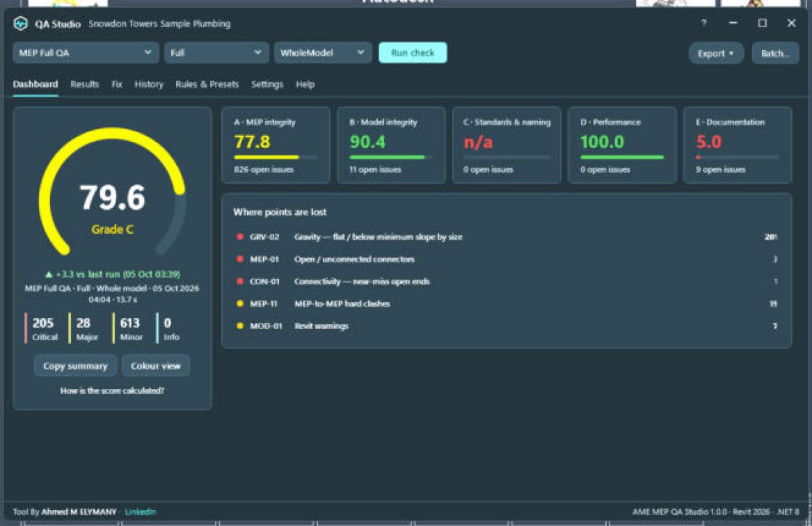Click the AME MEP QA Studio version text
This screenshot has height=526, width=812.
coord(716,512)
